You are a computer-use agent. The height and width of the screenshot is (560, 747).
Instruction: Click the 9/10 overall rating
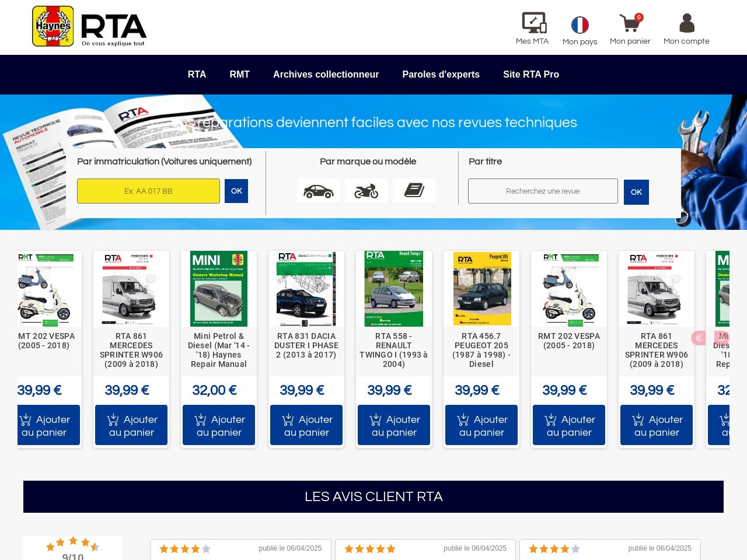pyautogui.click(x=73, y=556)
